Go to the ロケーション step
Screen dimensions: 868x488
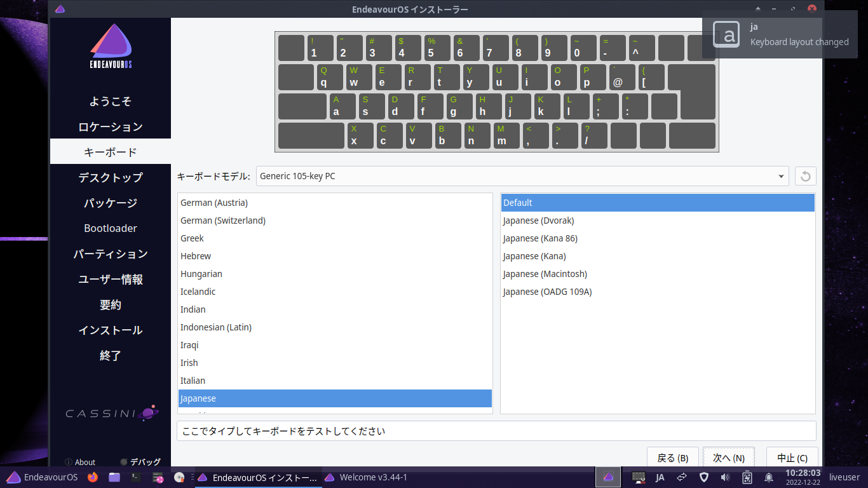tap(111, 126)
